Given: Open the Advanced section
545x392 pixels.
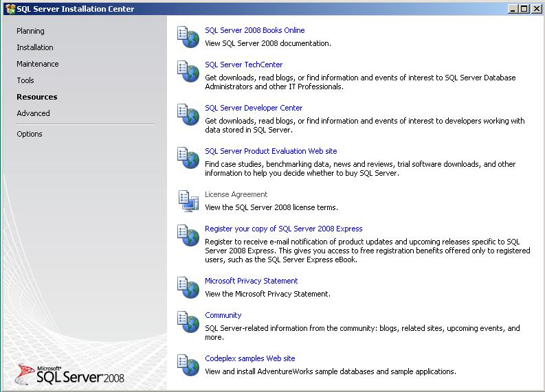Looking at the screenshot, I should pos(34,113).
